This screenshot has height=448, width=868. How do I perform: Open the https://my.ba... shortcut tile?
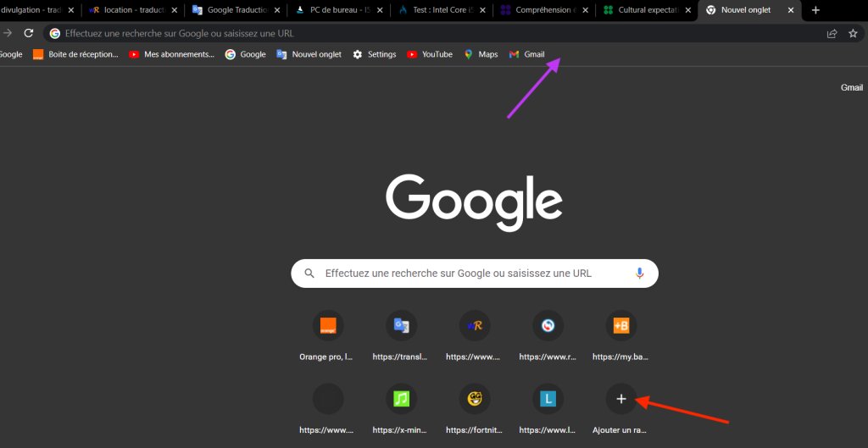click(620, 336)
